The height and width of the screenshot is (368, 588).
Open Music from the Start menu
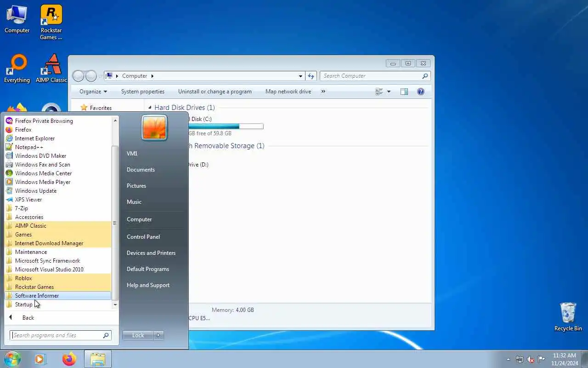(x=134, y=202)
